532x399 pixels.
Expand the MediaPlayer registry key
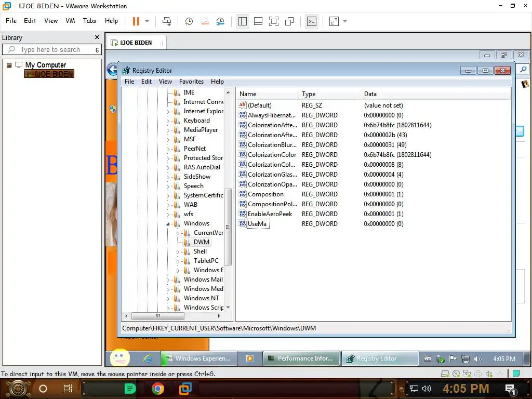[168, 130]
